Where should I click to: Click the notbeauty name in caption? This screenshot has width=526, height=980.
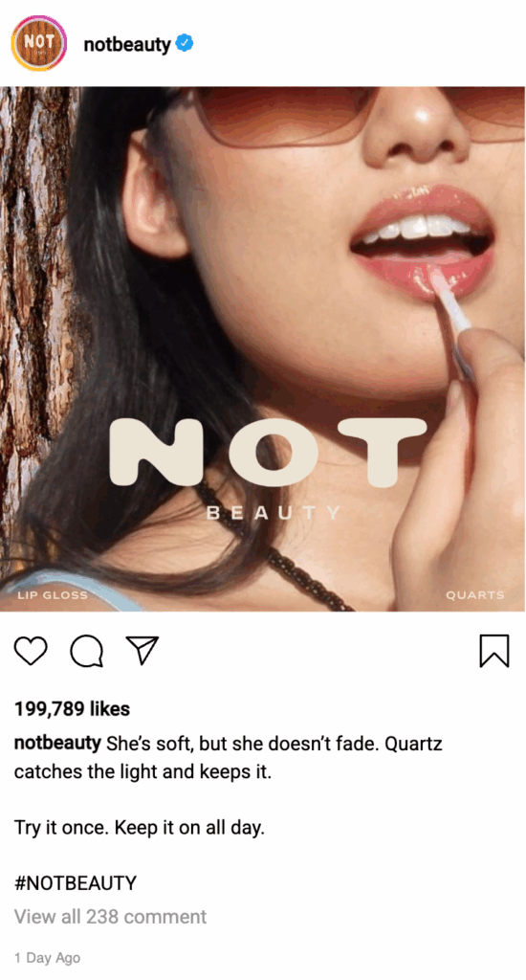(57, 743)
